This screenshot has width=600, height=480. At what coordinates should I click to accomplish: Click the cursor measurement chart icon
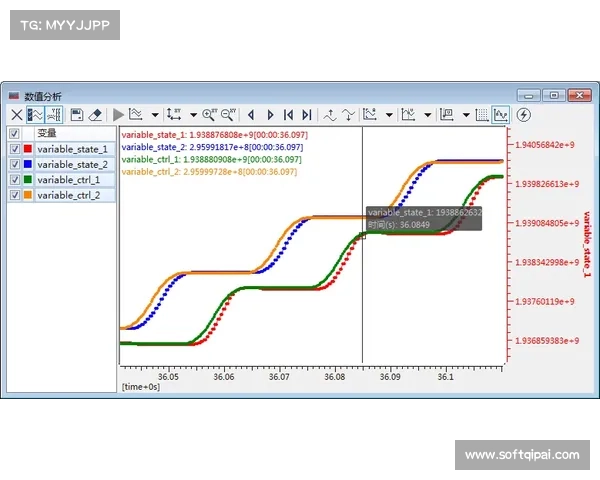(370, 114)
